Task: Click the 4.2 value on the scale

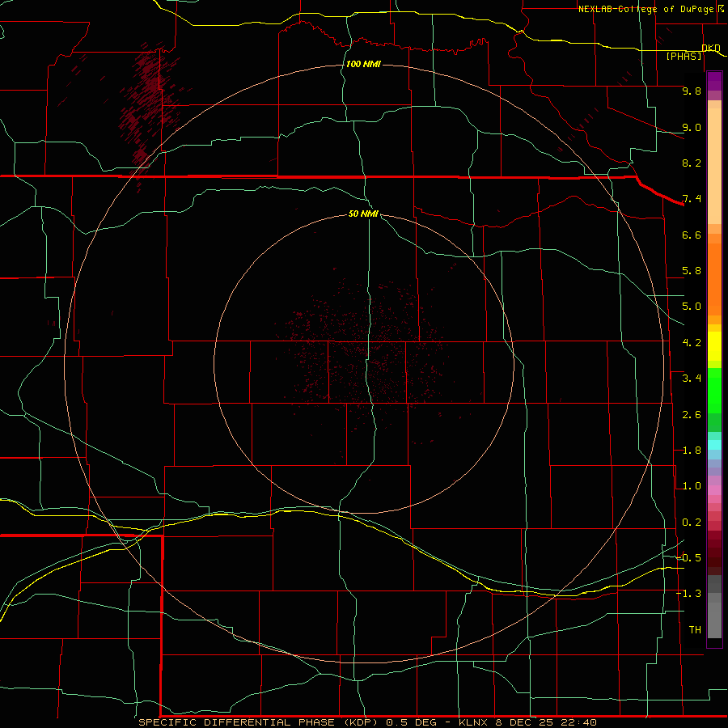Action: (692, 343)
